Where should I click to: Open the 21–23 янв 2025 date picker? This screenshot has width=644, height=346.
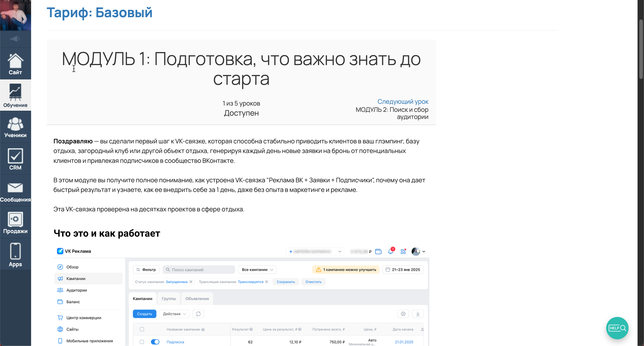click(403, 270)
